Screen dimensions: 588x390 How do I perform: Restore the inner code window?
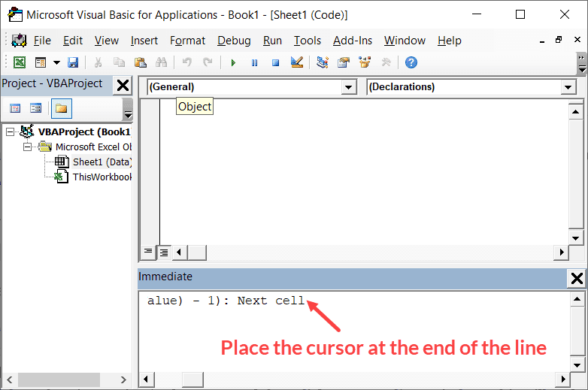[x=559, y=40]
